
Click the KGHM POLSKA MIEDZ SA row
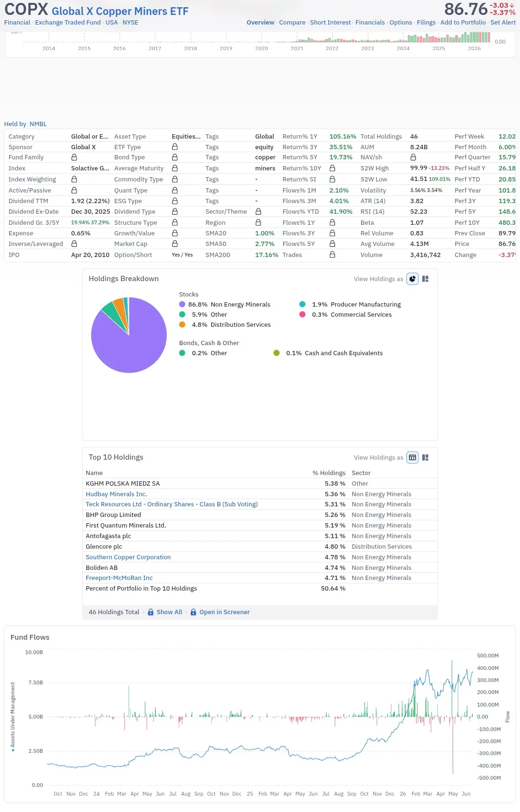point(260,483)
